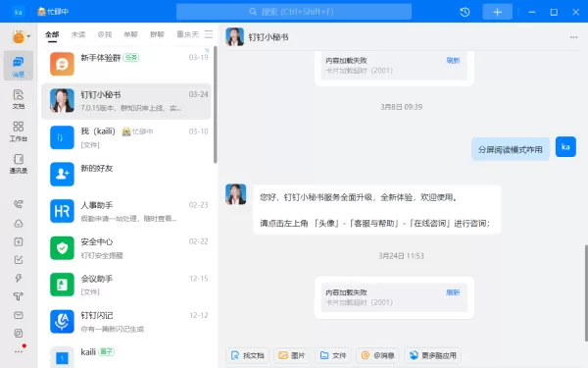Screen dimensions: 588x368
Task: Open the history clock icon in title bar
Action: [465, 12]
